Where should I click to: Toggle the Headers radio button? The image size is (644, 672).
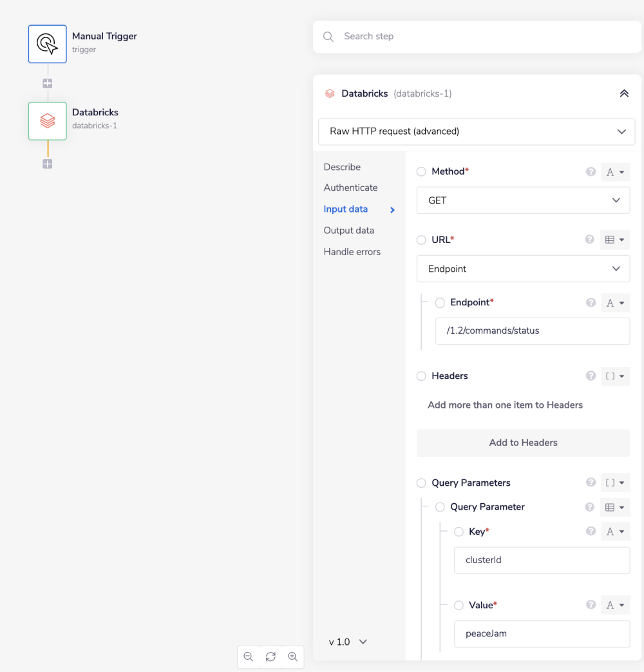tap(421, 376)
